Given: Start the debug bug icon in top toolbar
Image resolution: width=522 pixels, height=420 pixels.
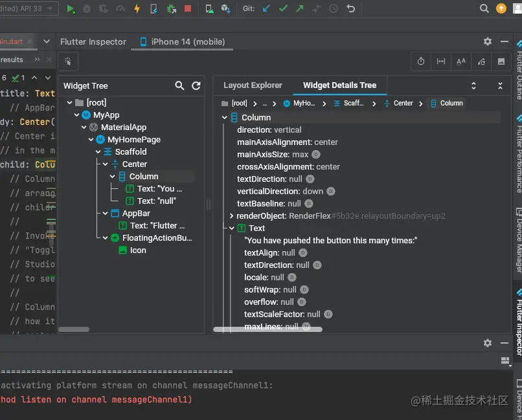Looking at the screenshot, I should click(x=87, y=8).
